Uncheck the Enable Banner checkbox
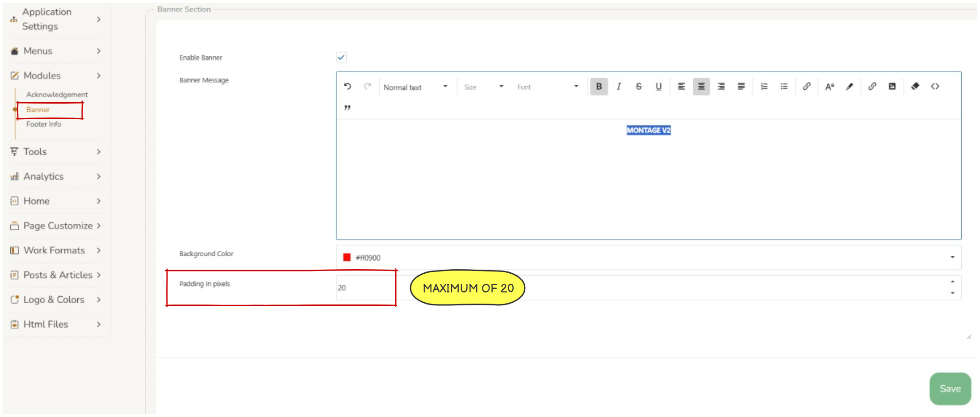Image resolution: width=980 pixels, height=417 pixels. (341, 58)
